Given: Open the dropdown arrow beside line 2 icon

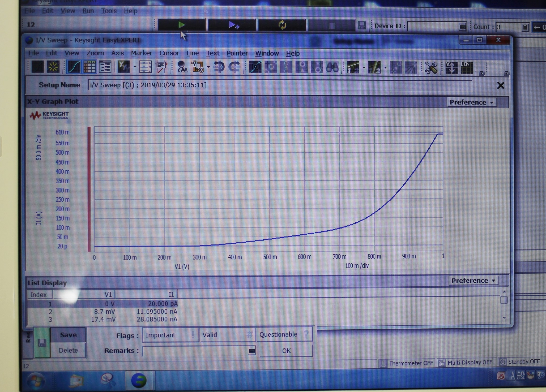Looking at the screenshot, I should pos(385,68).
